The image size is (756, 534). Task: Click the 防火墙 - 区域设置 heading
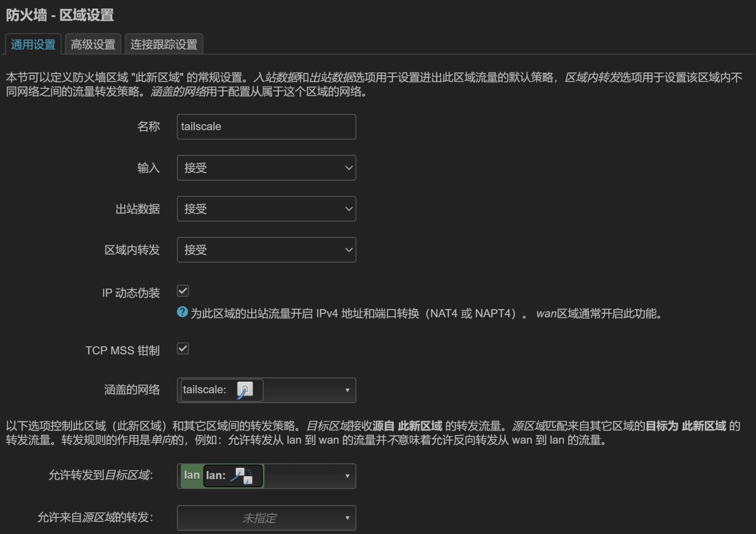coord(60,15)
